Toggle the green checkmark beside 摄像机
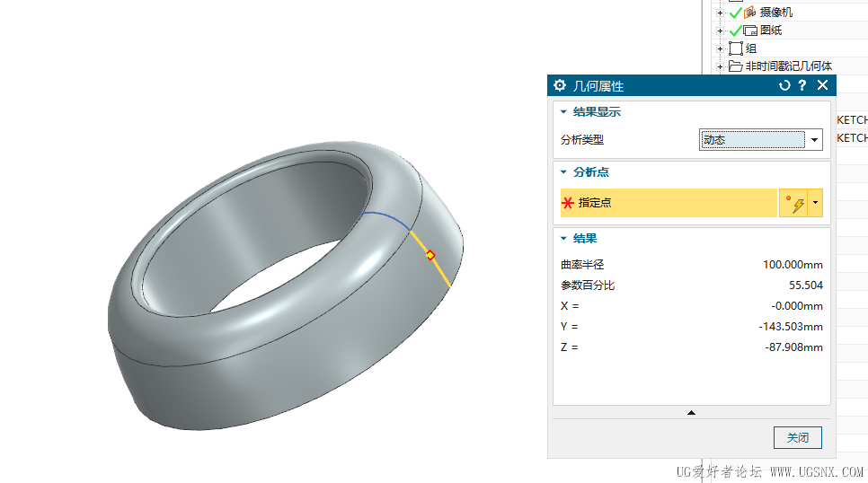 736,13
